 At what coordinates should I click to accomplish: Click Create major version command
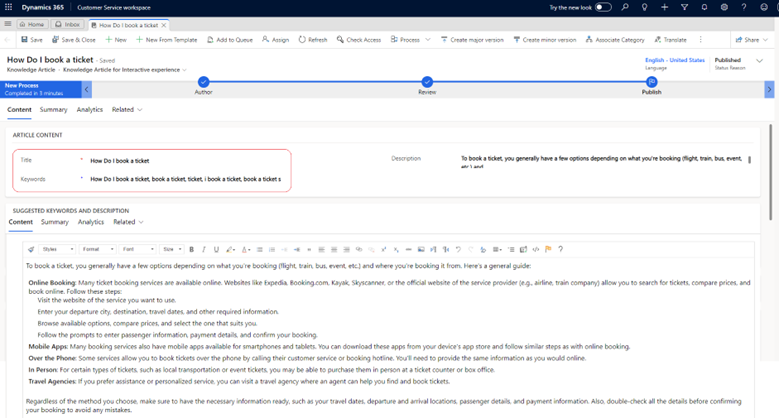click(472, 40)
